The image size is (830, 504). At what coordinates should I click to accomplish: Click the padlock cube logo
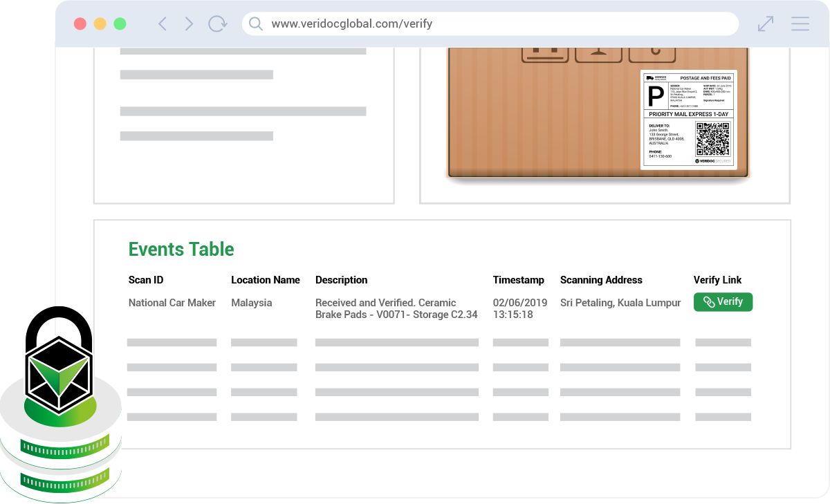point(58,373)
